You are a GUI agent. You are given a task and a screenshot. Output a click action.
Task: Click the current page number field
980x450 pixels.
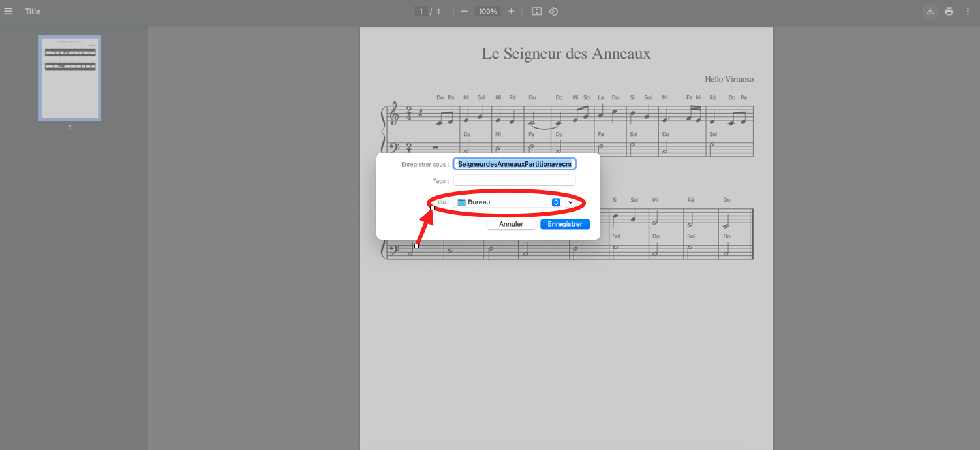[421, 11]
